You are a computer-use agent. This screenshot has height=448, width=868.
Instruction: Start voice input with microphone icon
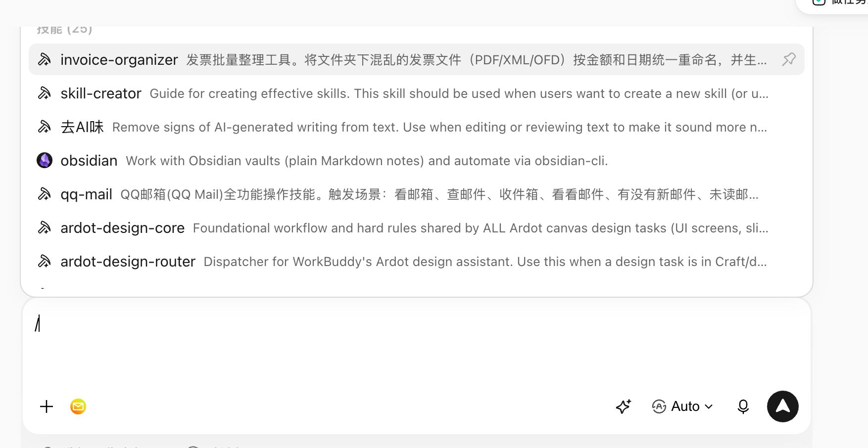pyautogui.click(x=743, y=406)
